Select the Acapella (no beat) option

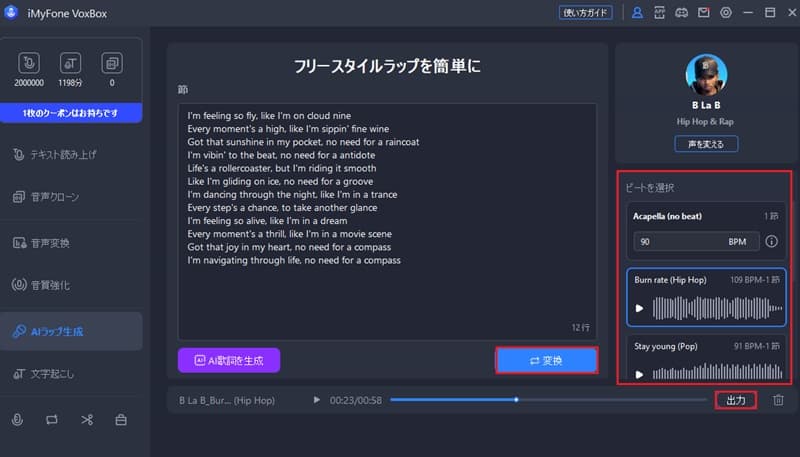[x=706, y=231]
